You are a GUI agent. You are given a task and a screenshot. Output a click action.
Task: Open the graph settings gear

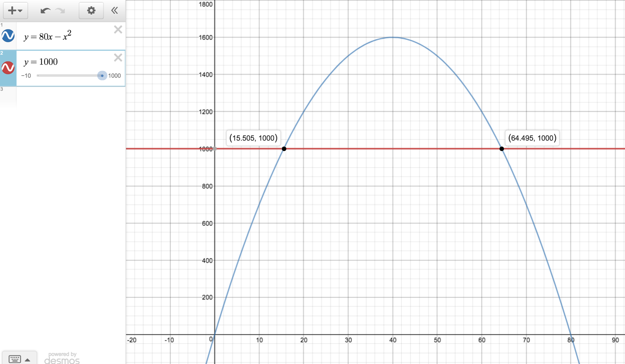[x=91, y=11]
